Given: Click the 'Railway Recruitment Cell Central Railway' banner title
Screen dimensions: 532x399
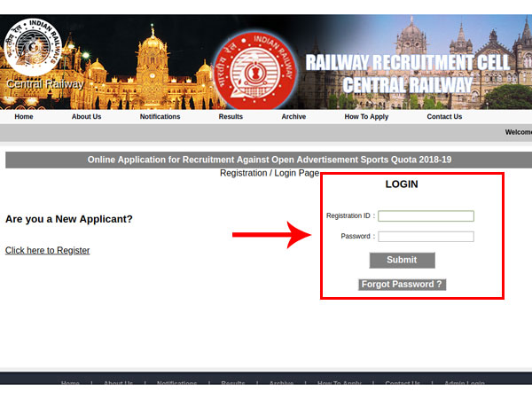Looking at the screenshot, I should (408, 74).
